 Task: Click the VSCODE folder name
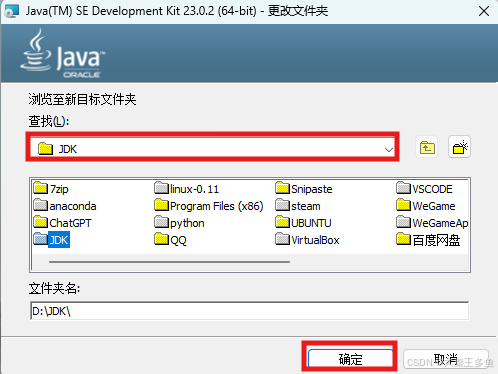(x=432, y=189)
